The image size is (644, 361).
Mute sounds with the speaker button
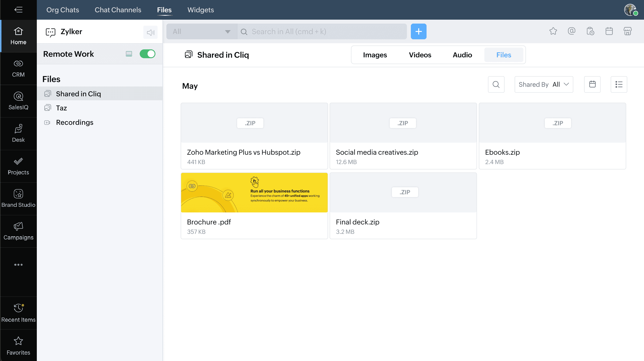tap(150, 32)
